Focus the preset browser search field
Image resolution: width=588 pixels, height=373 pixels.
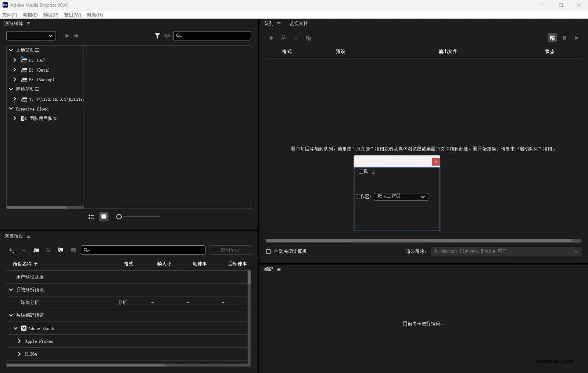point(143,250)
